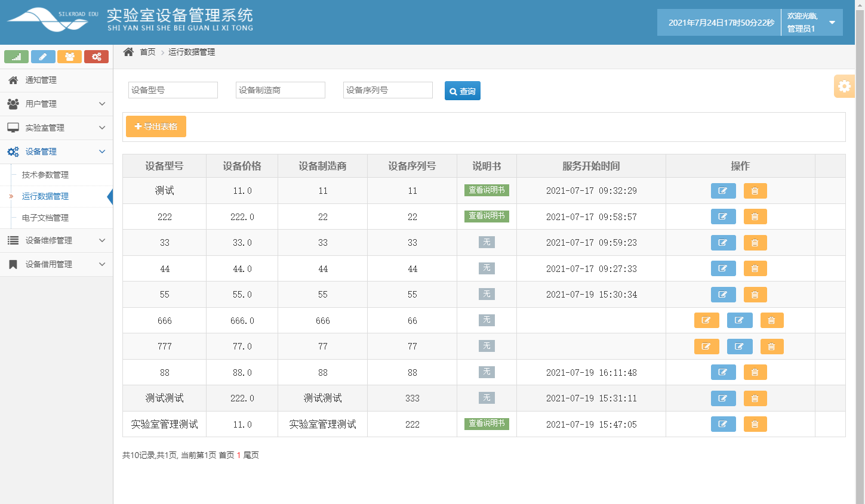Viewport: 865px width, 504px height.
Task: Click the 查询 search button
Action: pos(462,90)
